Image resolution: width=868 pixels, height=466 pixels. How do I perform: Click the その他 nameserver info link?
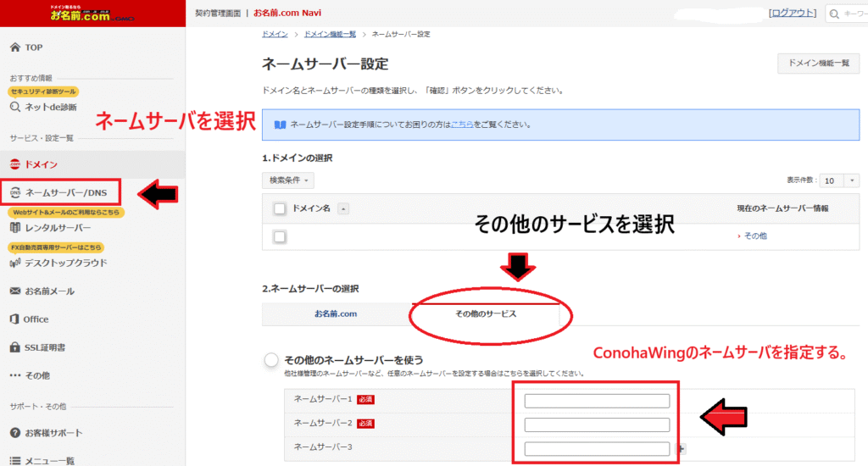[755, 236]
